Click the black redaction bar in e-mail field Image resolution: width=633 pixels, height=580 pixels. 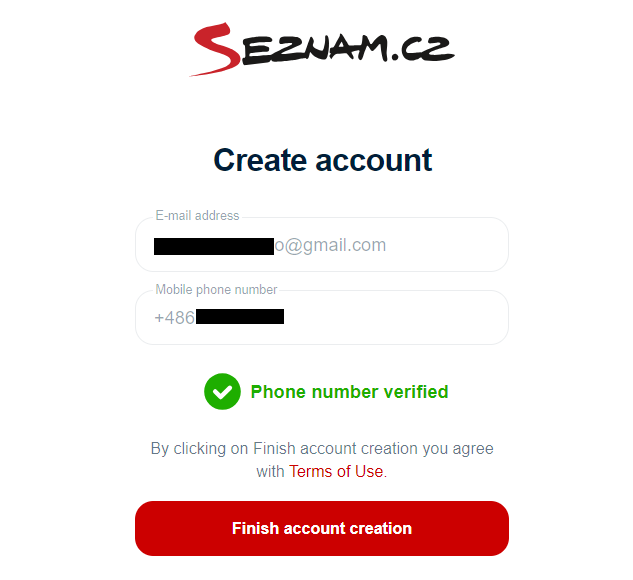tap(214, 246)
